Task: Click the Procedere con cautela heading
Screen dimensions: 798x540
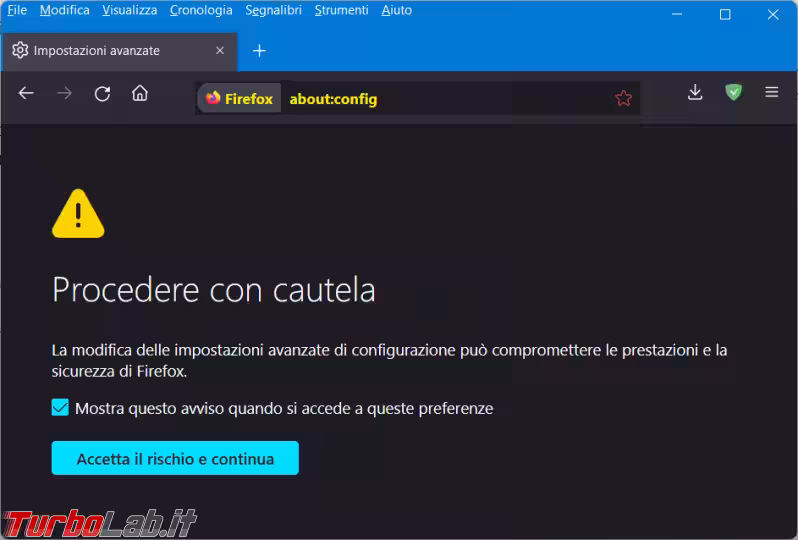Action: [214, 290]
